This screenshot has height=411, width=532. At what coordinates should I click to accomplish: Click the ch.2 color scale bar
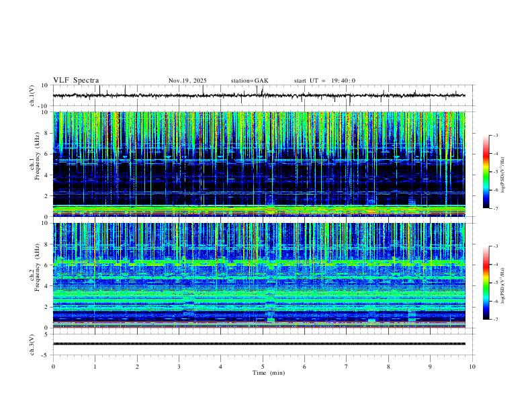click(x=486, y=283)
